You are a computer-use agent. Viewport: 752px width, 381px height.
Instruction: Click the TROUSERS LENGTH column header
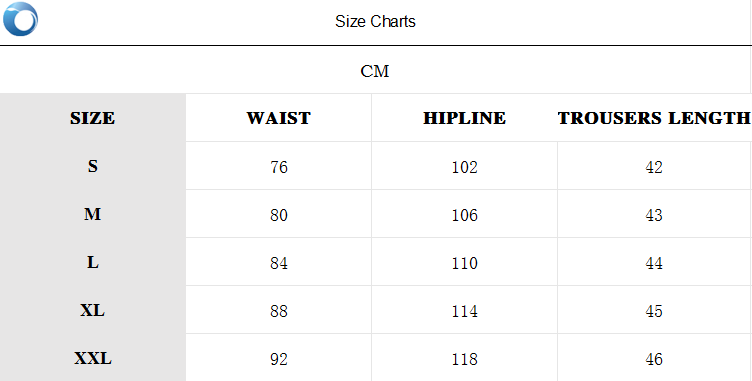pyautogui.click(x=654, y=118)
